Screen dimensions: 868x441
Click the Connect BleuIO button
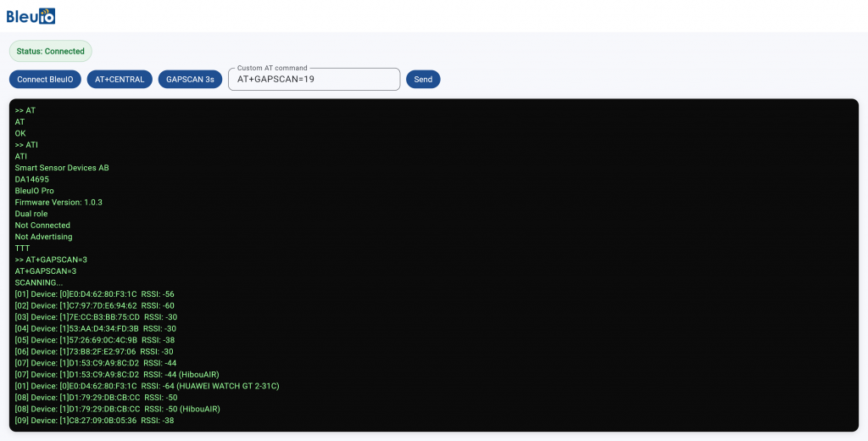point(45,79)
